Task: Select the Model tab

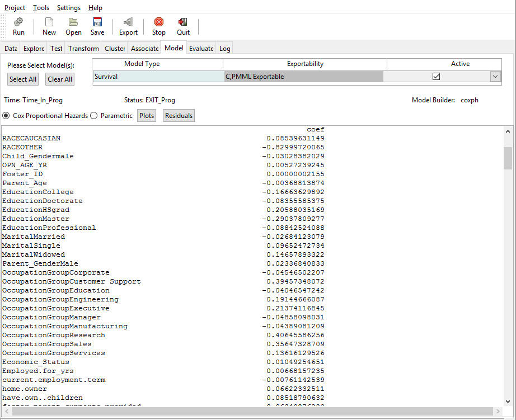Action: point(173,48)
